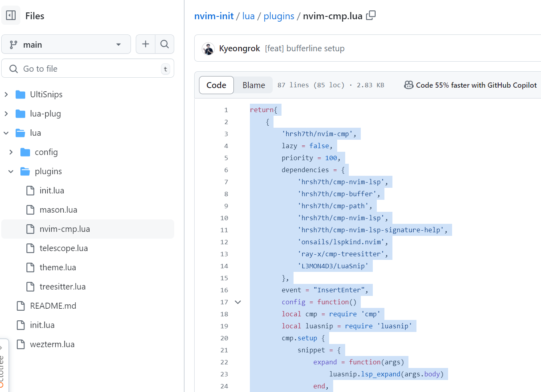This screenshot has width=541, height=392.
Task: Open the main branch dropdown
Action: [x=66, y=44]
